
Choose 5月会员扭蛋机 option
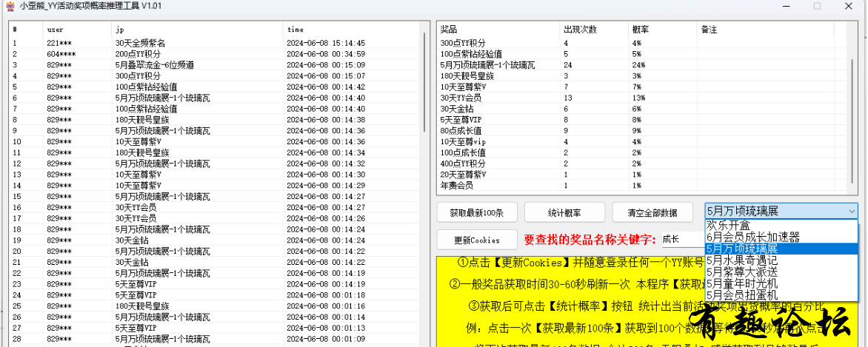coord(781,295)
